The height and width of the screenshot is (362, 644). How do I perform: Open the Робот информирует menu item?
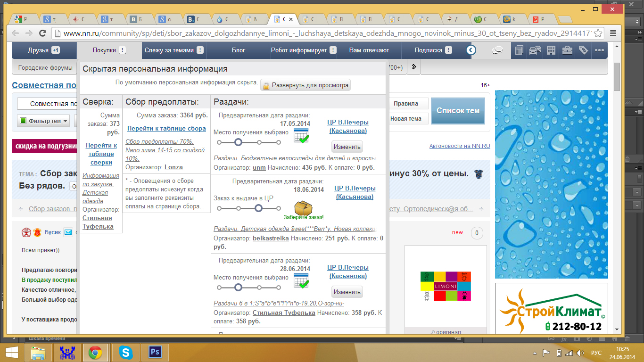(x=304, y=50)
